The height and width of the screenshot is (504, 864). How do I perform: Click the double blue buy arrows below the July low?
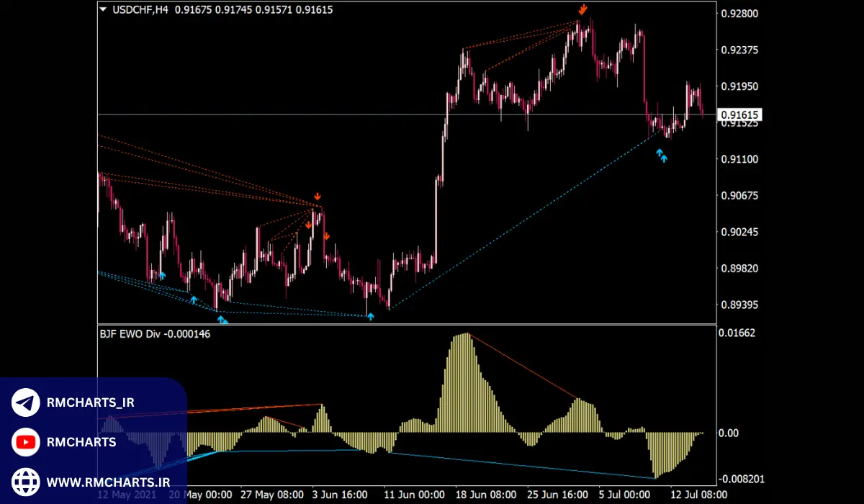(x=661, y=155)
